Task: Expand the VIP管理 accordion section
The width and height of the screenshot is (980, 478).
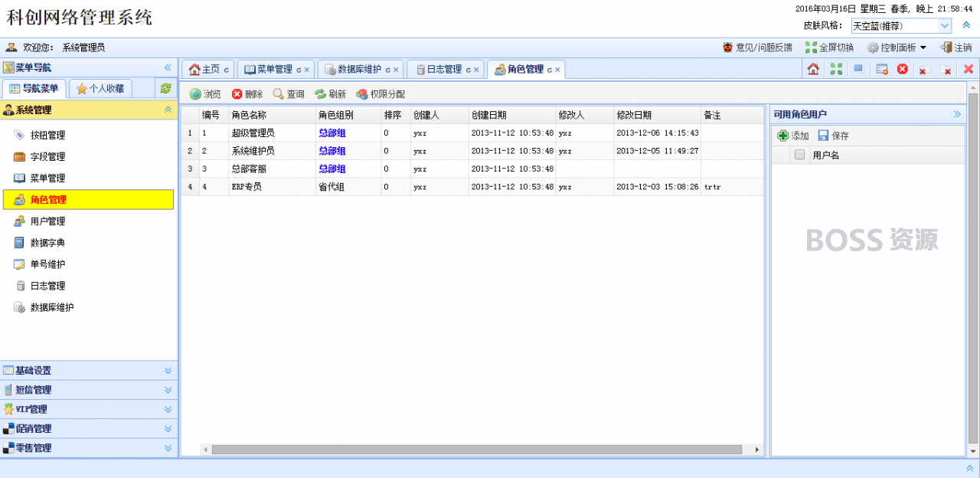Action: [89, 409]
